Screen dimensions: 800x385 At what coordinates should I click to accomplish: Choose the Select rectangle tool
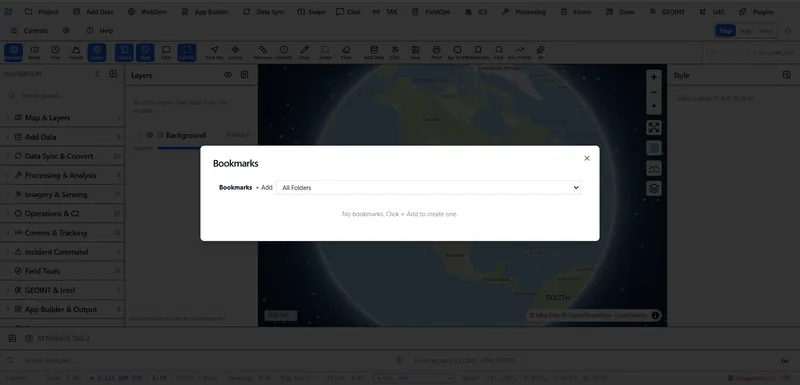[x=325, y=53]
